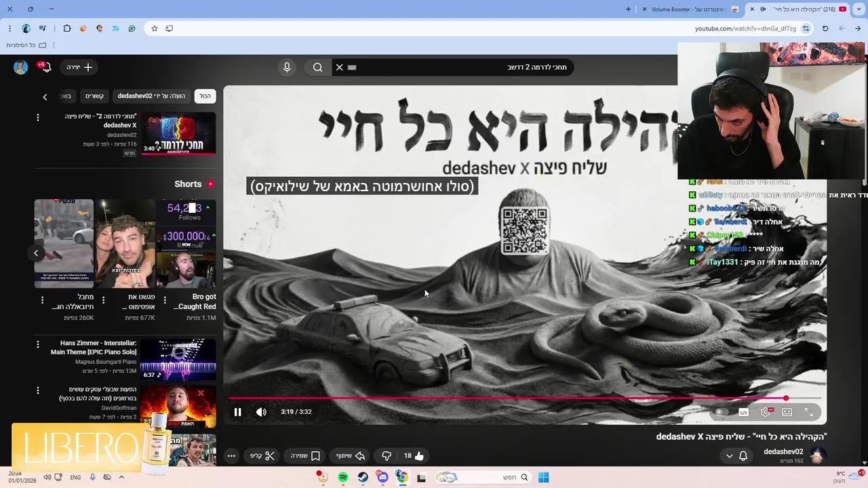Click the address bar URL
The image size is (868, 488).
(745, 28)
